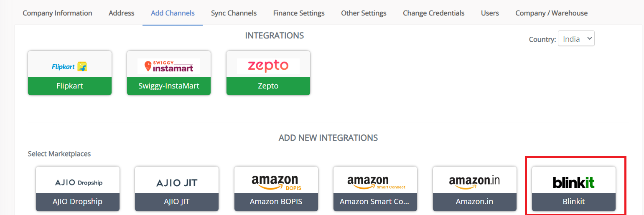
Task: Select the Blinkit marketplace tile
Action: (574, 189)
